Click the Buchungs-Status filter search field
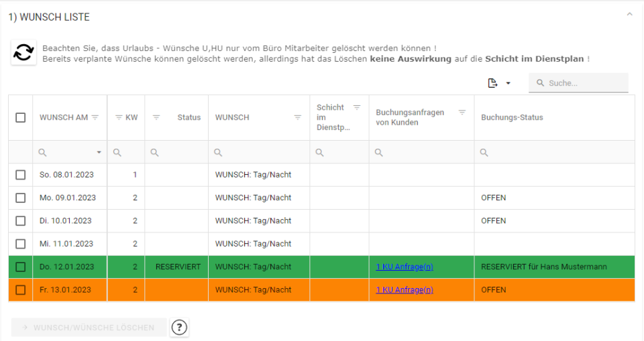This screenshot has width=644, height=341. pos(557,153)
